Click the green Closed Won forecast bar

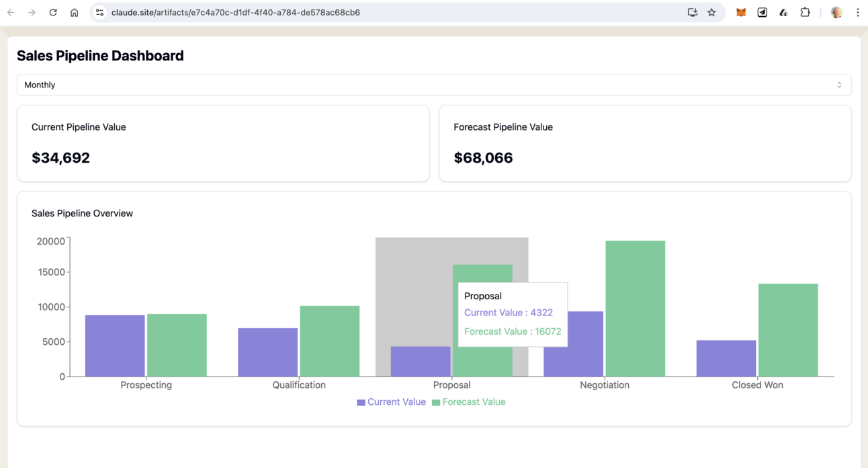pyautogui.click(x=788, y=329)
